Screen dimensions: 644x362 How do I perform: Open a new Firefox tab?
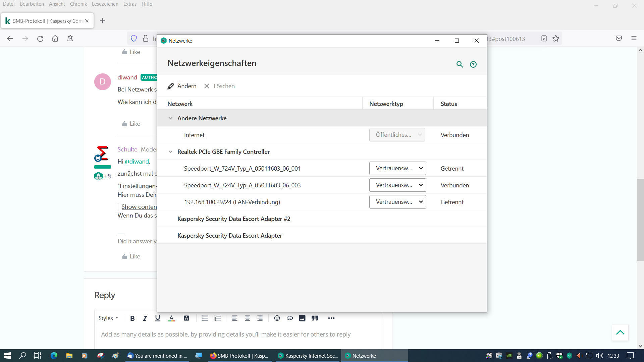pos(102,21)
